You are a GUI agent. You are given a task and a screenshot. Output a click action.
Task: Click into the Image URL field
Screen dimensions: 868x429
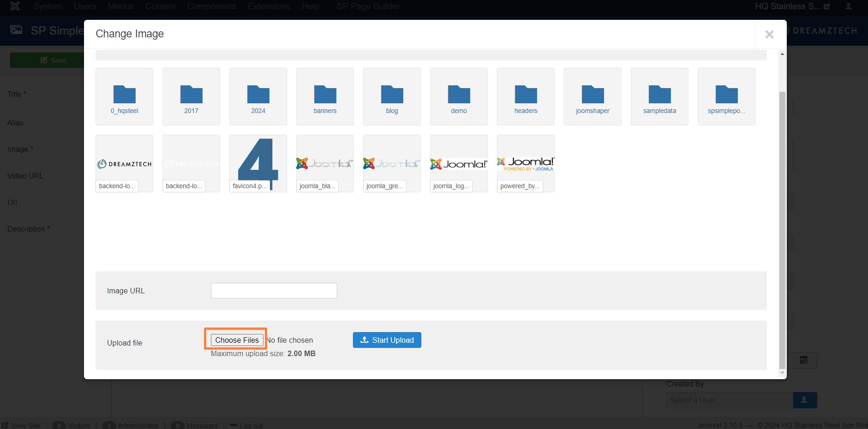click(x=274, y=291)
